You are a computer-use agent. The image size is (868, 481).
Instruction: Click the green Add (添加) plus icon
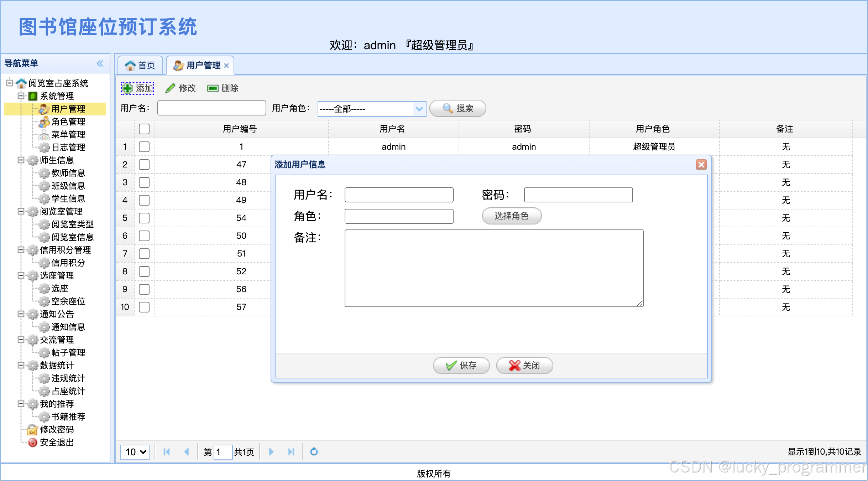click(x=127, y=88)
